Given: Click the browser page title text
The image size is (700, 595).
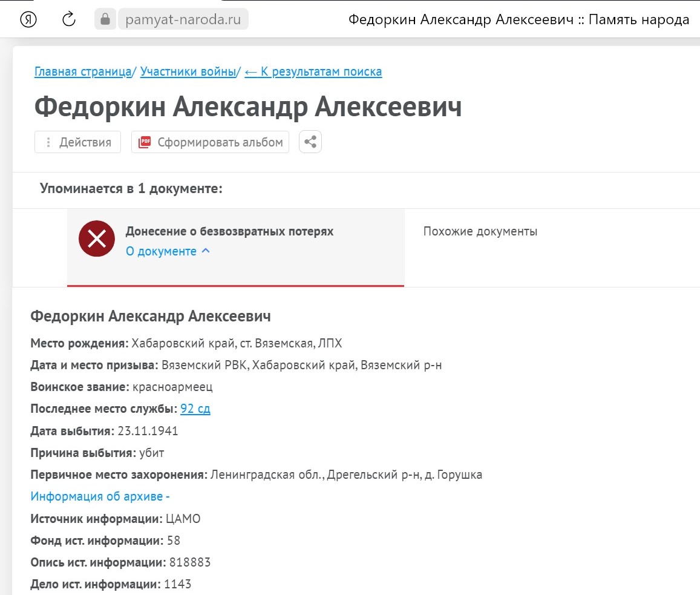Looking at the screenshot, I should pyautogui.click(x=518, y=19).
